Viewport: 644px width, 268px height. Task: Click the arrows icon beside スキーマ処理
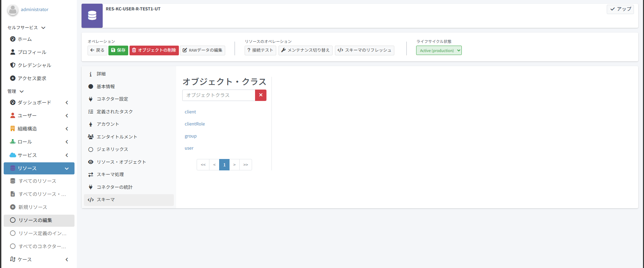91,174
